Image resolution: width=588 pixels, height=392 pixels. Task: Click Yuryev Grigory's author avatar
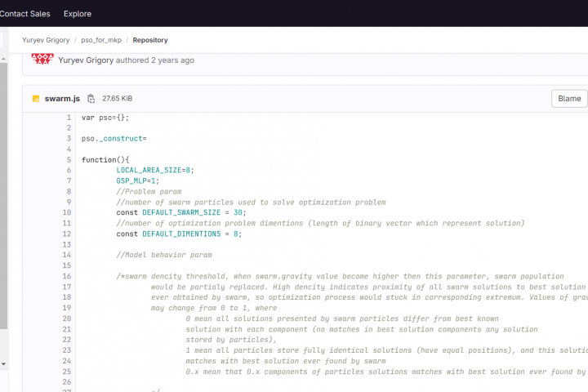click(42, 59)
